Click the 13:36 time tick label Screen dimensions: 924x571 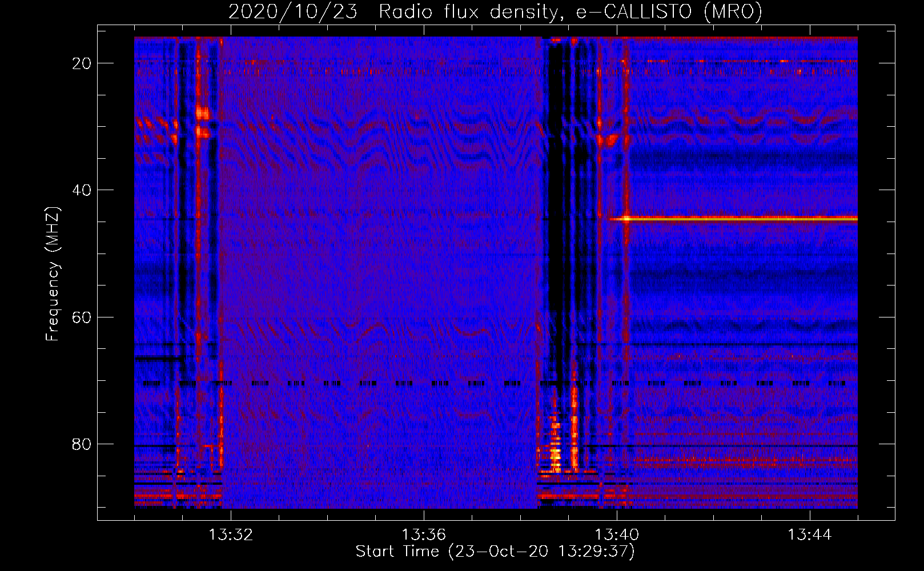[x=424, y=535]
